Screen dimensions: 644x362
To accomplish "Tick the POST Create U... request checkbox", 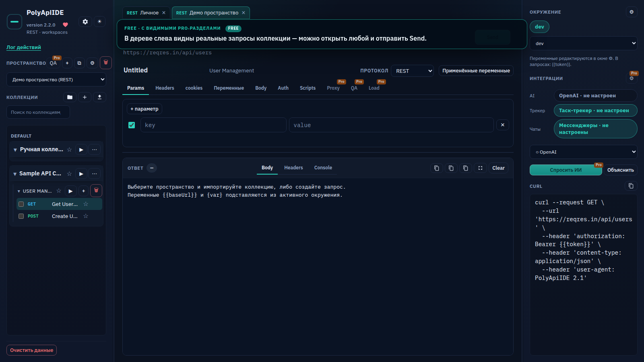I will [21, 216].
